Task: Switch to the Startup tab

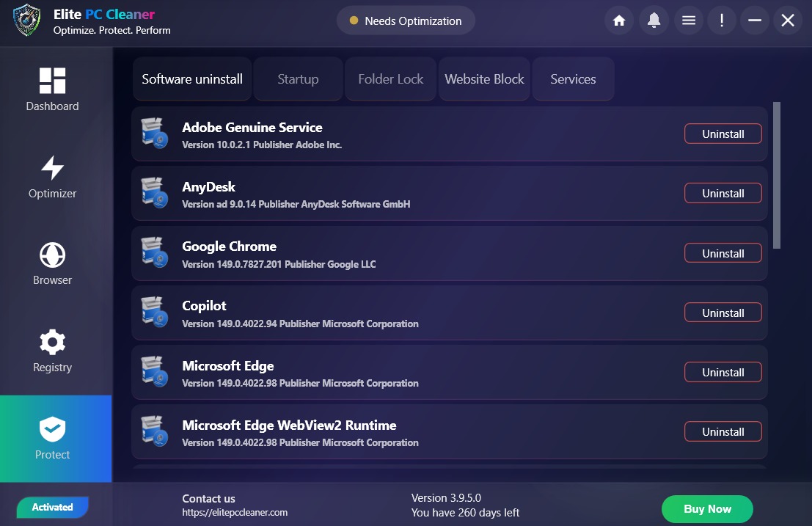Action: [299, 78]
